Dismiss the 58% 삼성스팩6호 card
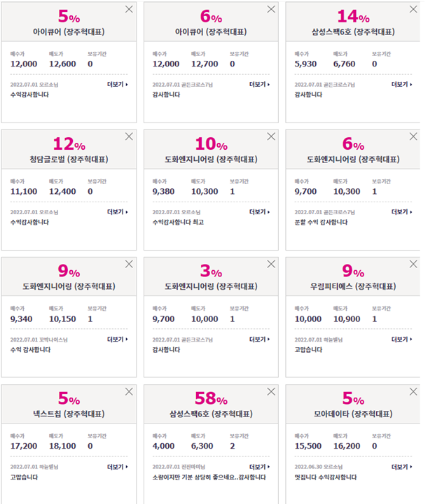 pyautogui.click(x=271, y=391)
